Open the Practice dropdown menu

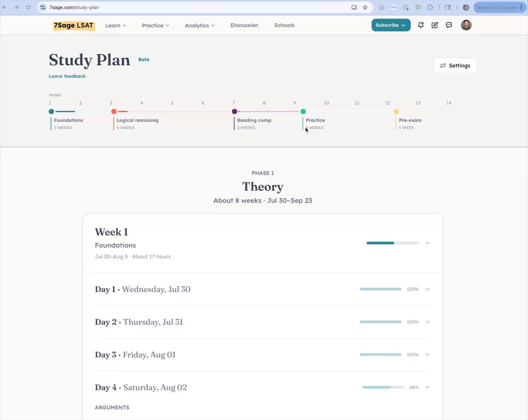(156, 26)
